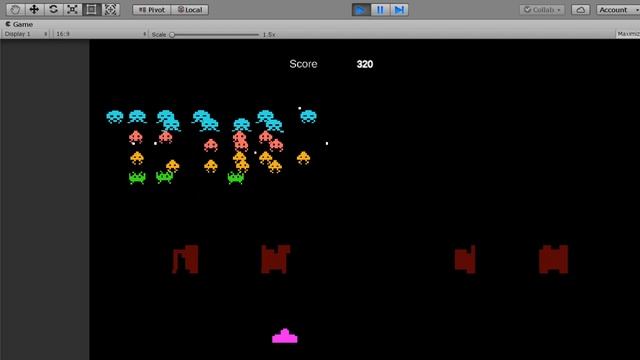Click the pink player ship
This screenshot has width=640, height=360.
(x=285, y=336)
